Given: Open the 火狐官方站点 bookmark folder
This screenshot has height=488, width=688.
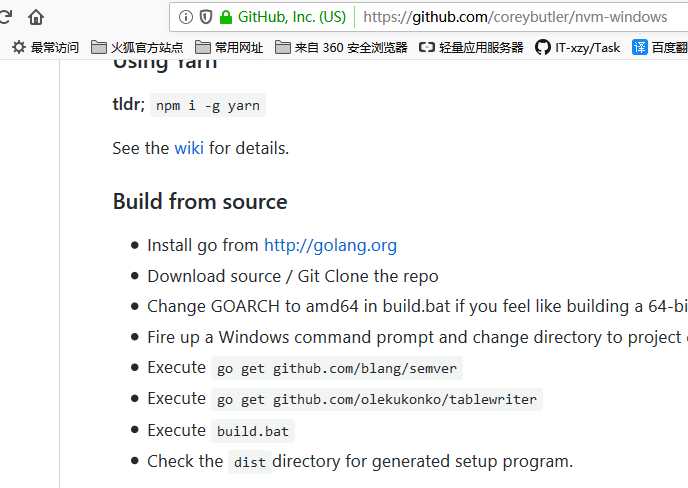Looking at the screenshot, I should click(x=136, y=47).
